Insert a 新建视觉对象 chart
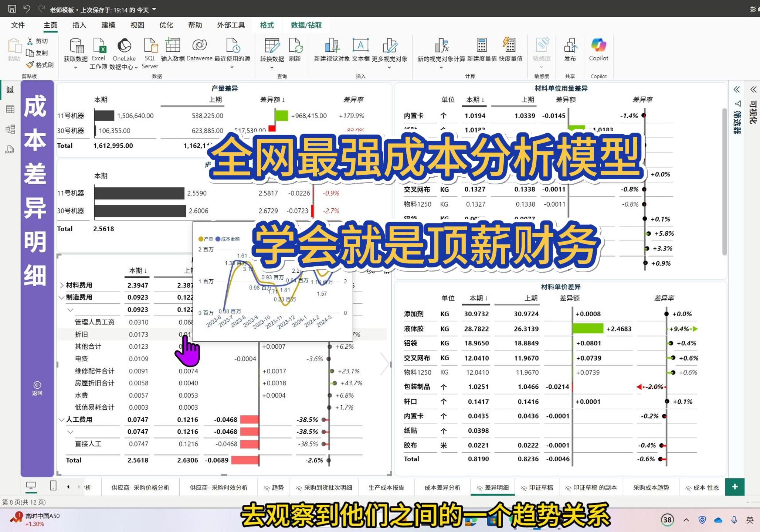760x532 pixels. tap(332, 50)
